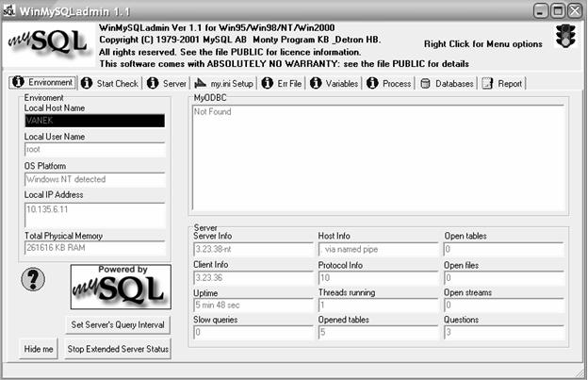The width and height of the screenshot is (588, 380).
Task: Click the Local Host Name field VANEK
Action: coord(94,121)
